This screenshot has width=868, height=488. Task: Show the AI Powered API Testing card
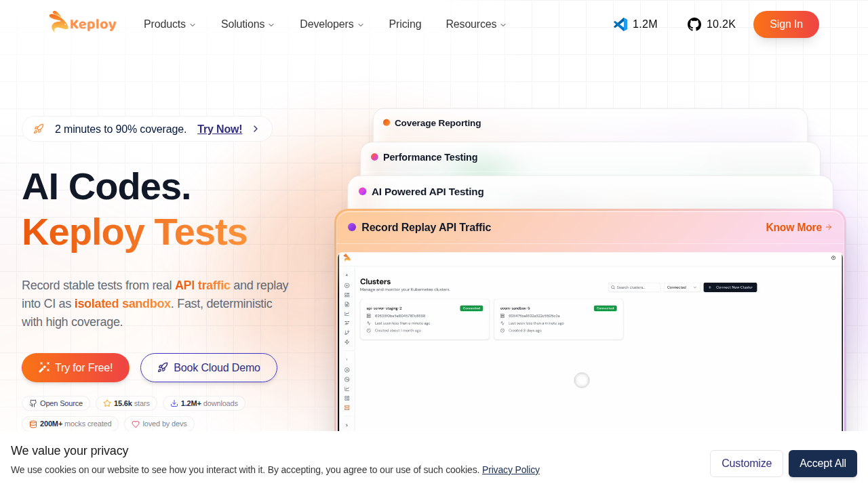(x=427, y=192)
